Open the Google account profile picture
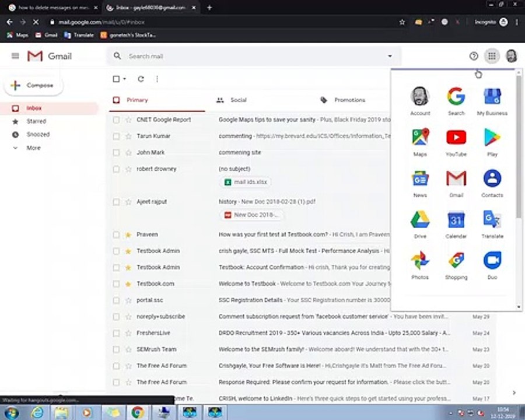Viewport: 525px width, 420px height. click(511, 56)
